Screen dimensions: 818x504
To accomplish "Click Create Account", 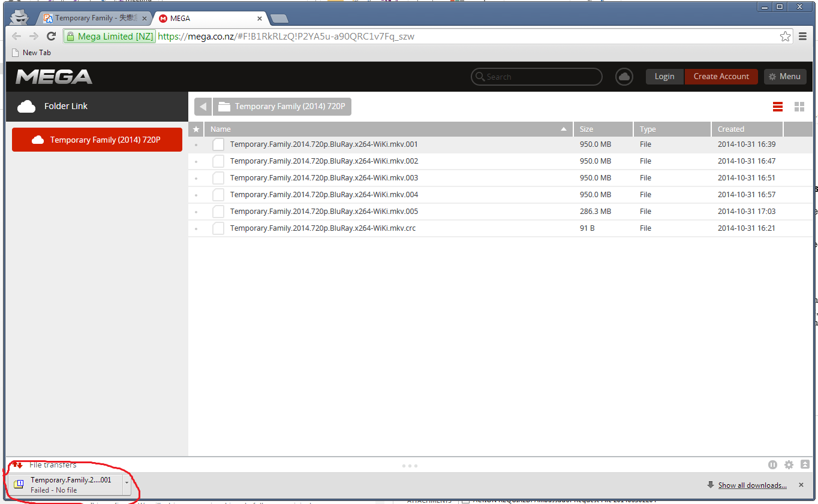I will click(721, 77).
